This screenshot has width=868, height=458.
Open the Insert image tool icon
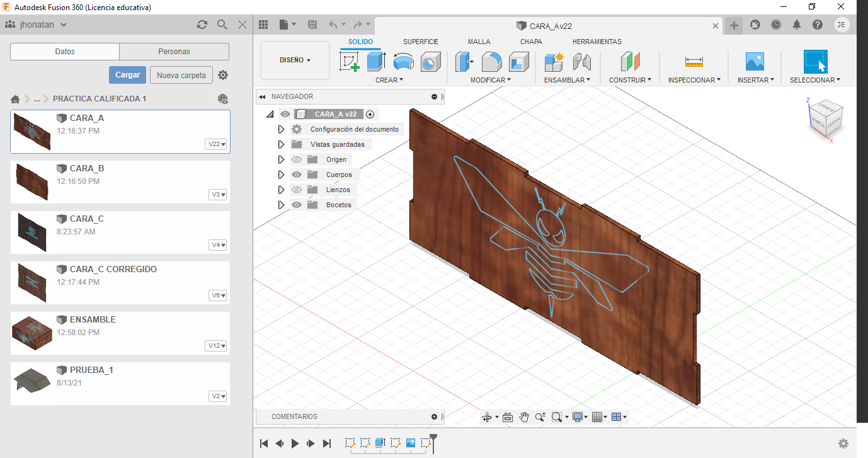pos(754,62)
